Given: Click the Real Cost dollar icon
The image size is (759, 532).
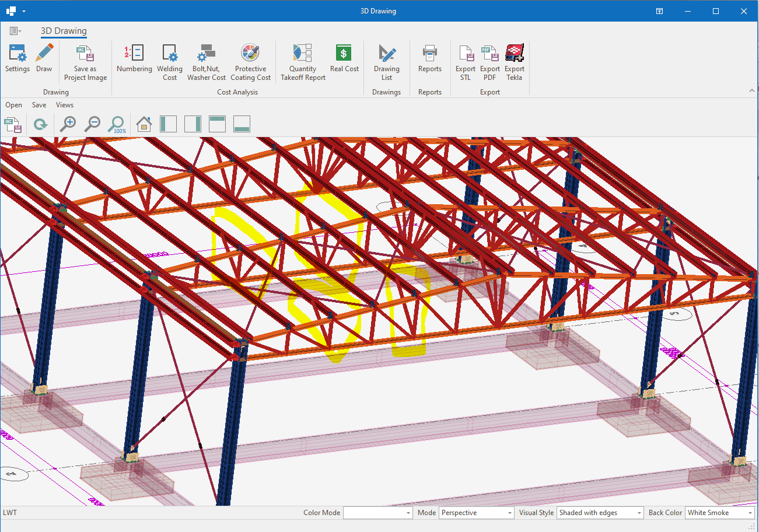Looking at the screenshot, I should pos(344,58).
